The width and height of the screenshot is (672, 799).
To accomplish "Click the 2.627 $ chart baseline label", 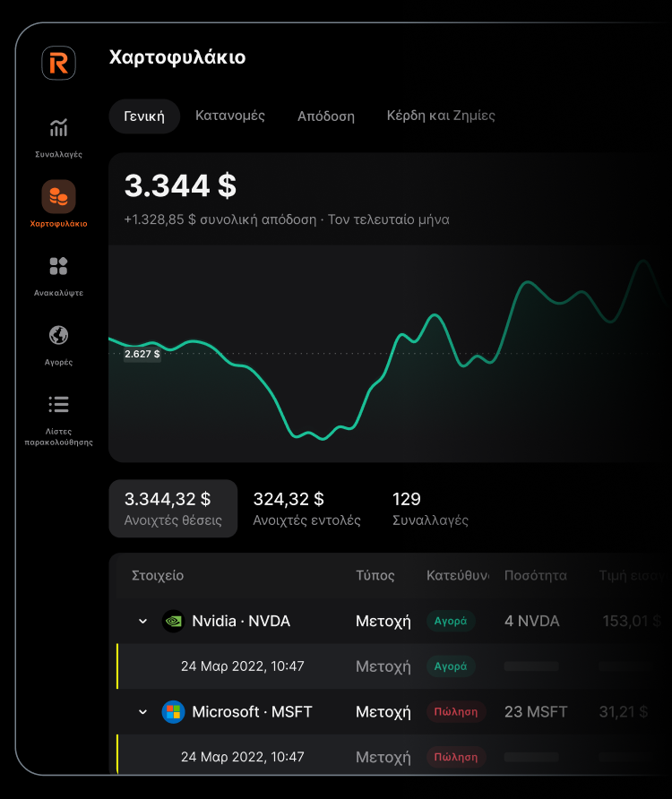I will coord(142,354).
